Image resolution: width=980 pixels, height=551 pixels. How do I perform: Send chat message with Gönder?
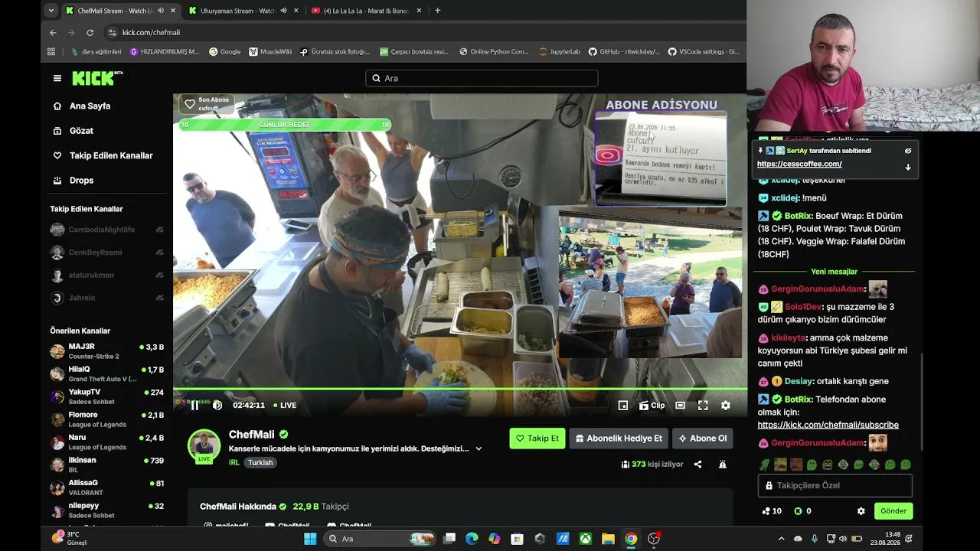point(893,511)
